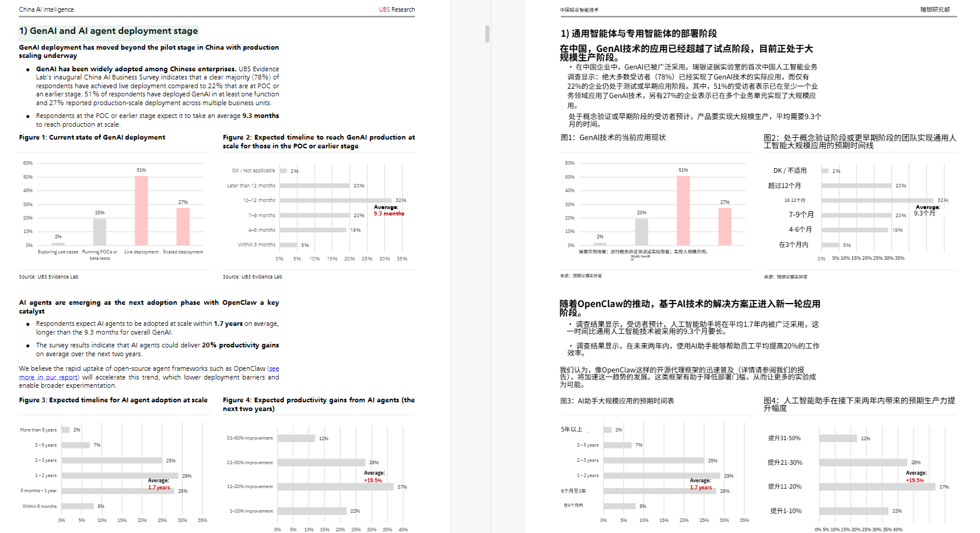Click the "提升21-30%" label in Chinese Figure 4
The width and height of the screenshot is (980, 533).
click(x=785, y=462)
